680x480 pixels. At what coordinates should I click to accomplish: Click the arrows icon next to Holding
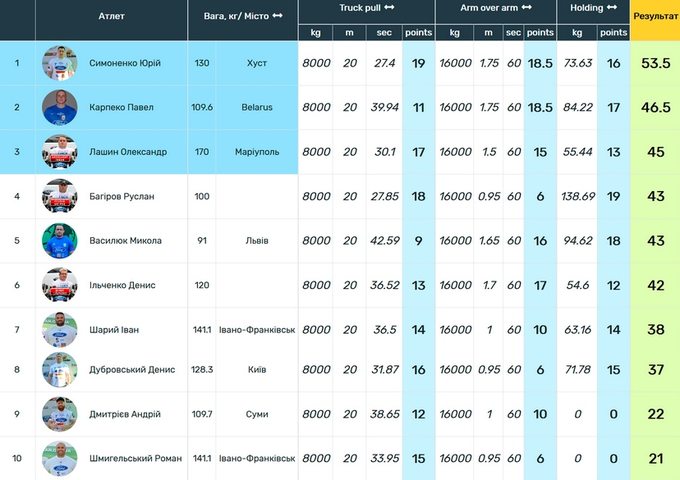[x=613, y=8]
